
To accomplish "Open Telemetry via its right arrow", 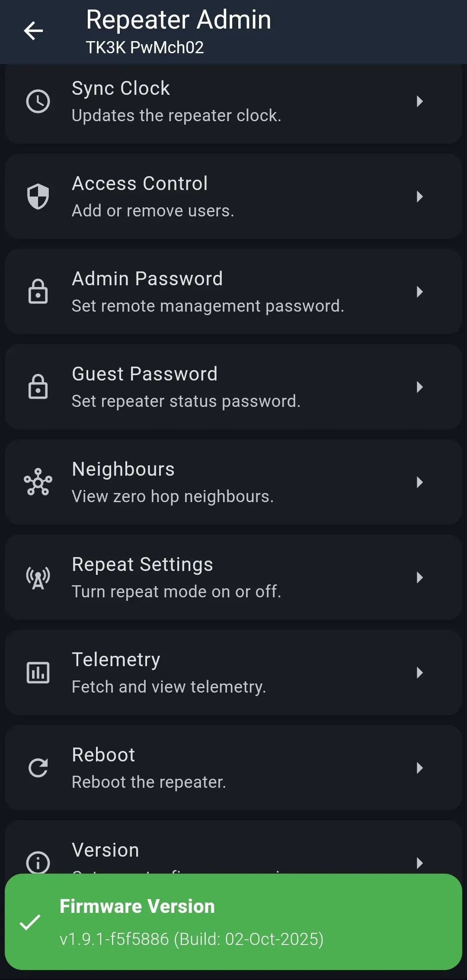I will click(419, 673).
